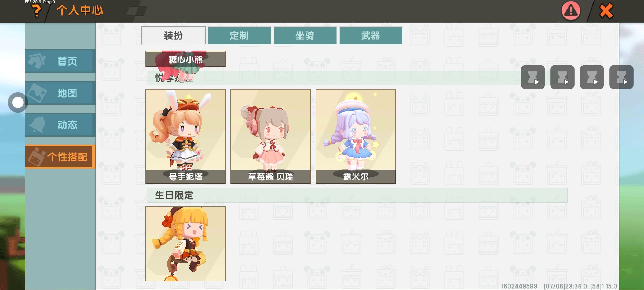Switch to the 定制 tab
This screenshot has height=290, width=644.
(x=239, y=36)
